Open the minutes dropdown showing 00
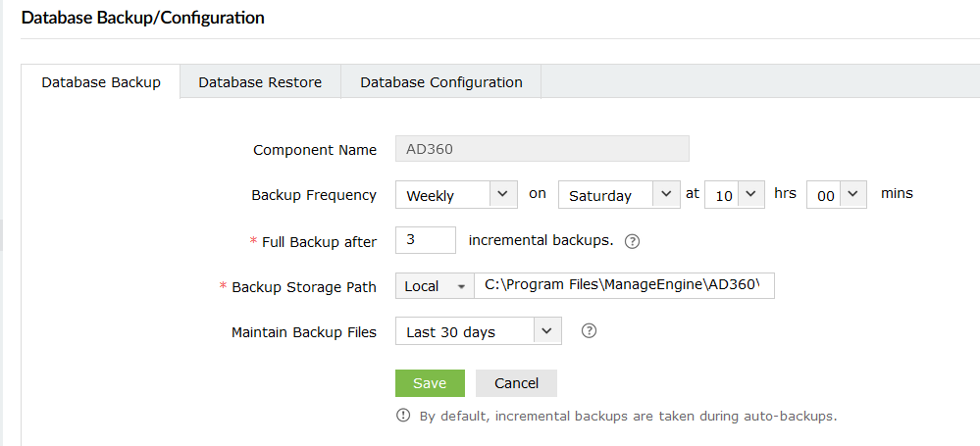The width and height of the screenshot is (980, 446). coord(837,194)
